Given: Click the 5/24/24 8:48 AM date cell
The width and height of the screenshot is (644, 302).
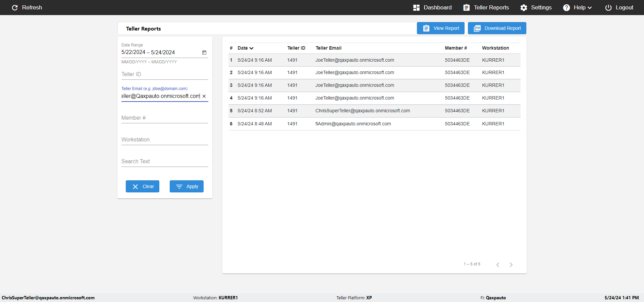Looking at the screenshot, I should (x=255, y=124).
